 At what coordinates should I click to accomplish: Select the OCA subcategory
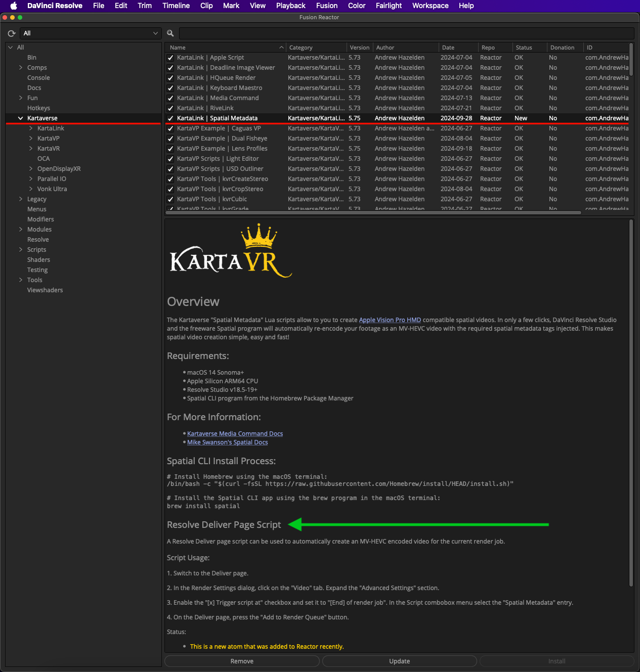point(44,159)
